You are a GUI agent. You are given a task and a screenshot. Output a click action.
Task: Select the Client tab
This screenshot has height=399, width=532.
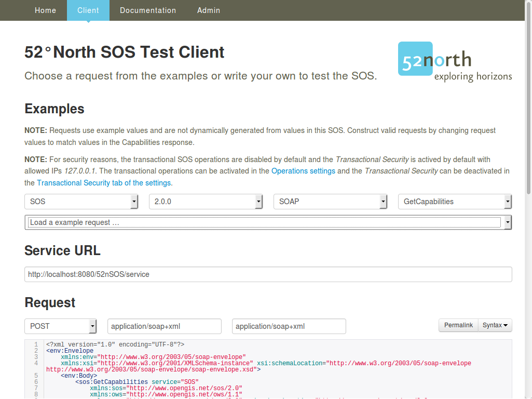(x=88, y=10)
